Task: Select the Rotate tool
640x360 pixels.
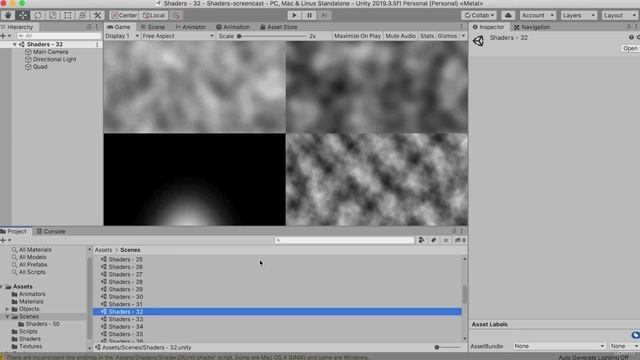Action: coord(38,15)
